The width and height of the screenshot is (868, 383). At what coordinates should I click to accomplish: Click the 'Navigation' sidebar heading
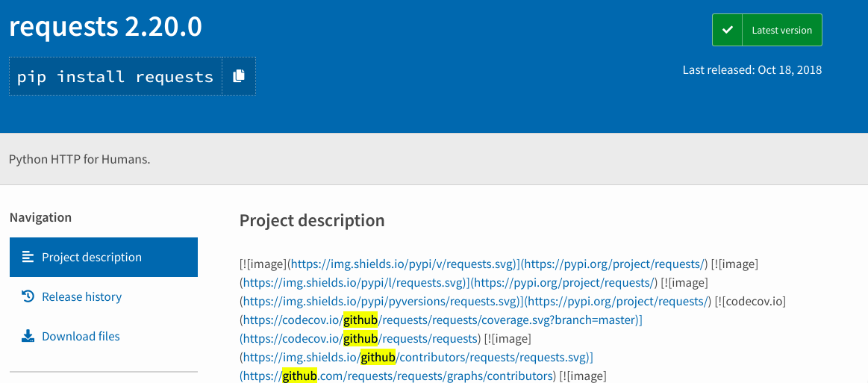pos(40,217)
